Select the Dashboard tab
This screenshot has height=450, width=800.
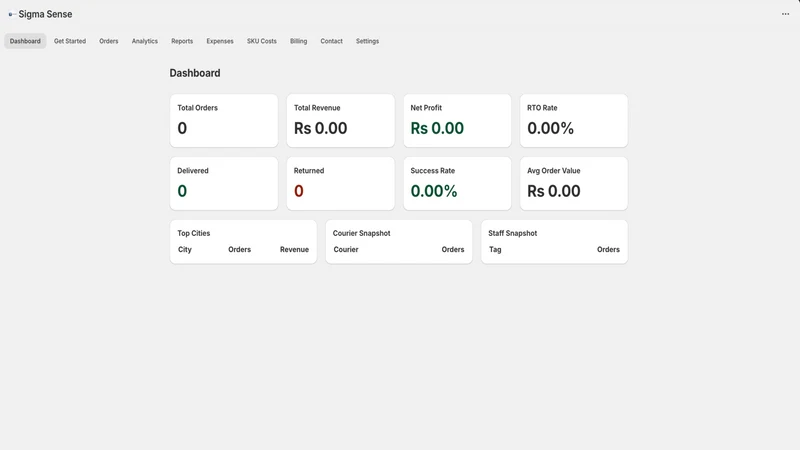(25, 41)
